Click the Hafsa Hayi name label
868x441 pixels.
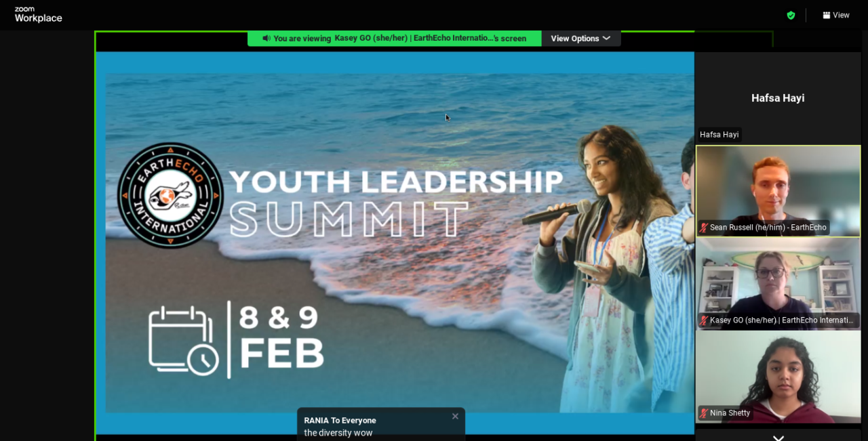[x=719, y=135]
